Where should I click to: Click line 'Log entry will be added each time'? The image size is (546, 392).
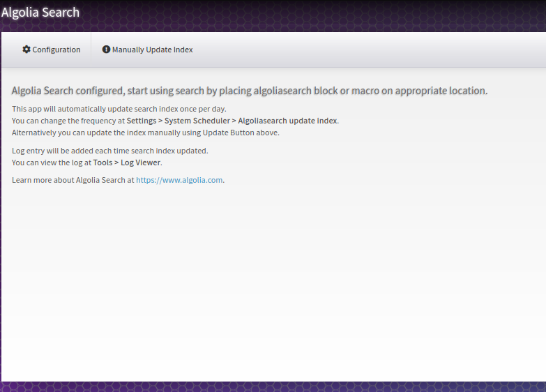(x=110, y=151)
